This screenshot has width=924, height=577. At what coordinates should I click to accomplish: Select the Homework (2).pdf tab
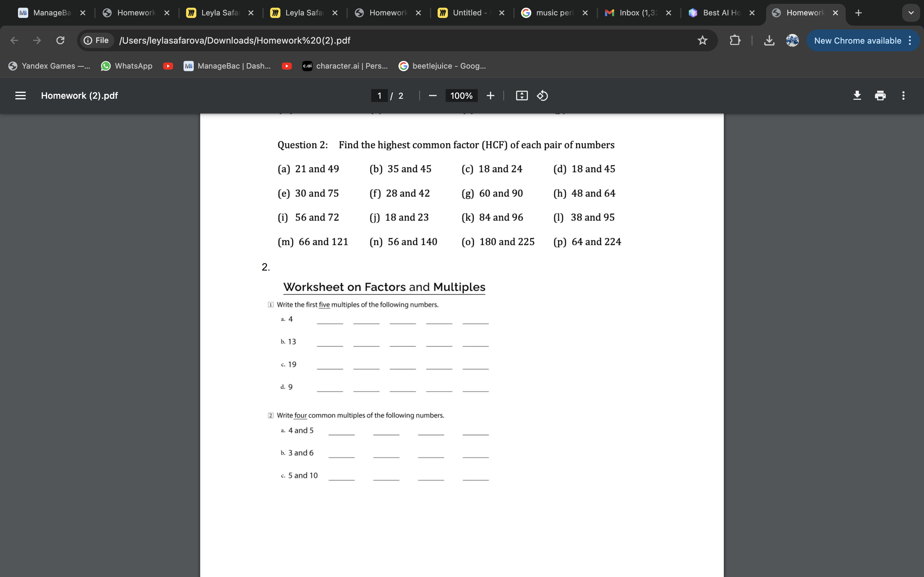[805, 12]
